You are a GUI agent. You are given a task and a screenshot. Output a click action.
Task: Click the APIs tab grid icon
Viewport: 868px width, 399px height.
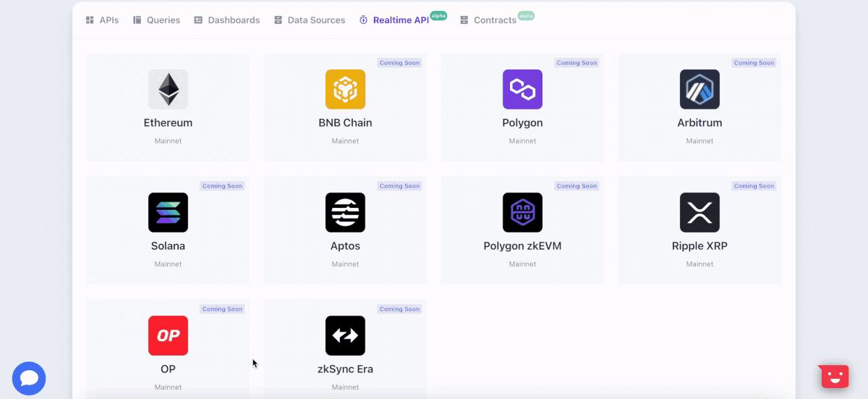90,20
